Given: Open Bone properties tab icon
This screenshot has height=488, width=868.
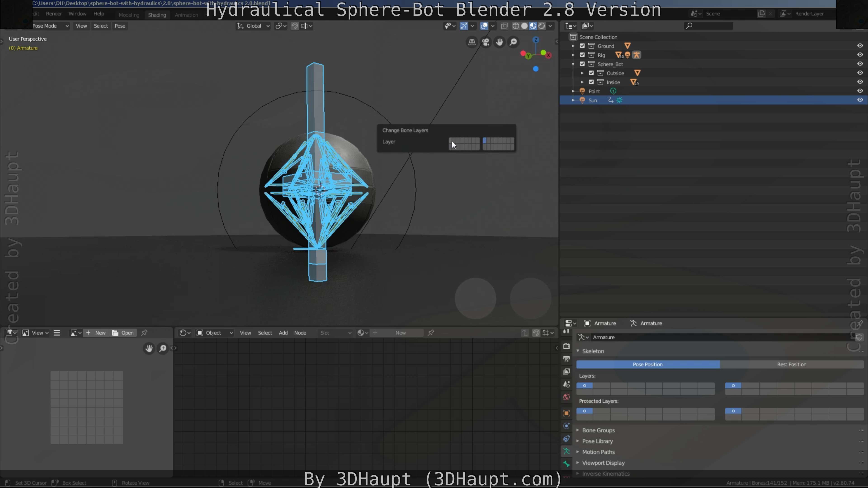Looking at the screenshot, I should tap(566, 464).
